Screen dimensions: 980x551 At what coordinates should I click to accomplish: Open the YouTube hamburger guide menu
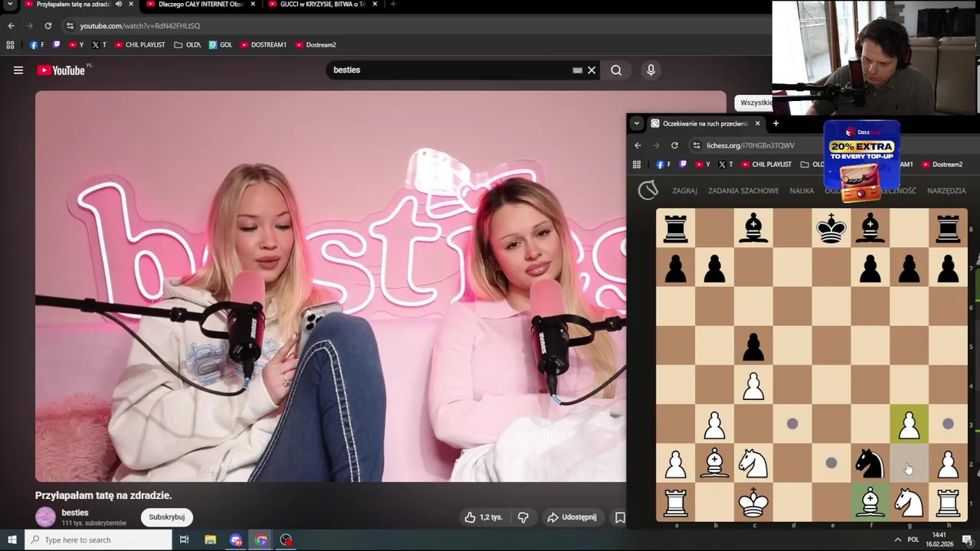click(x=18, y=70)
